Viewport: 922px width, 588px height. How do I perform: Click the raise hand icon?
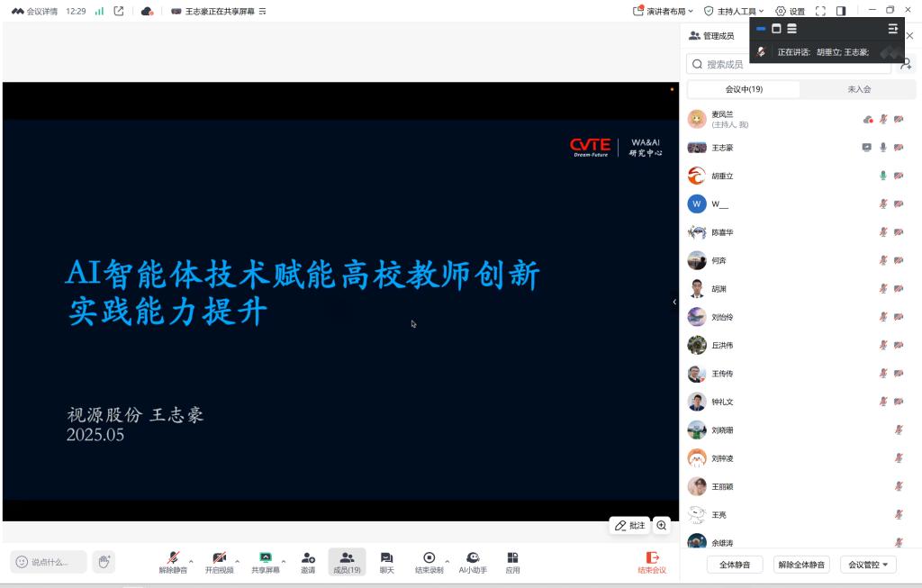pyautogui.click(x=104, y=562)
